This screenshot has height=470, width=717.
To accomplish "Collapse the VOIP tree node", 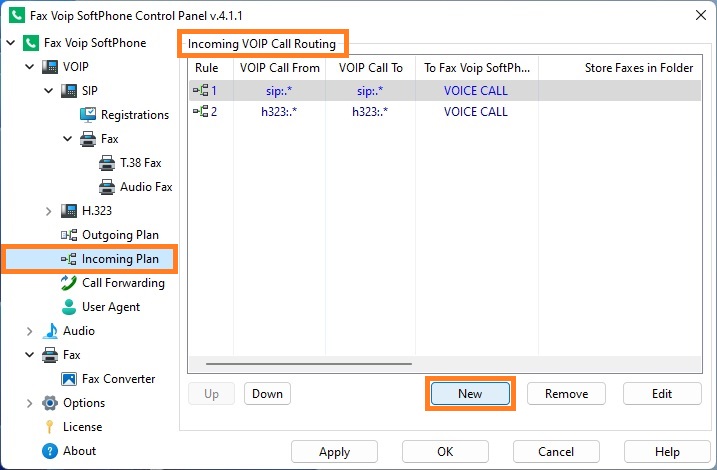I will point(30,67).
